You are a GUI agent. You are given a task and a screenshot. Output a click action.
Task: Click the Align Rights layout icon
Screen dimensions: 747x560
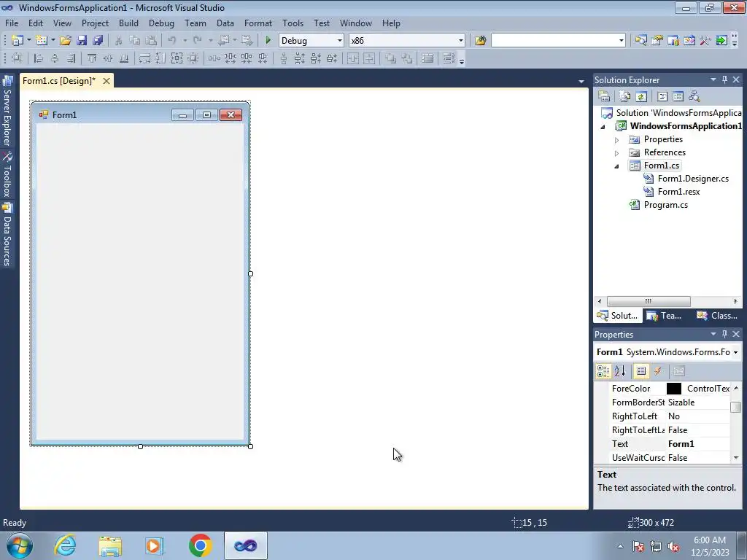pos(71,58)
